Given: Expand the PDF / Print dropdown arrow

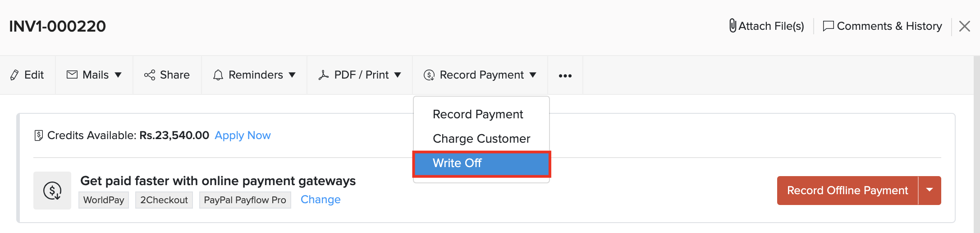Looking at the screenshot, I should coord(398,75).
